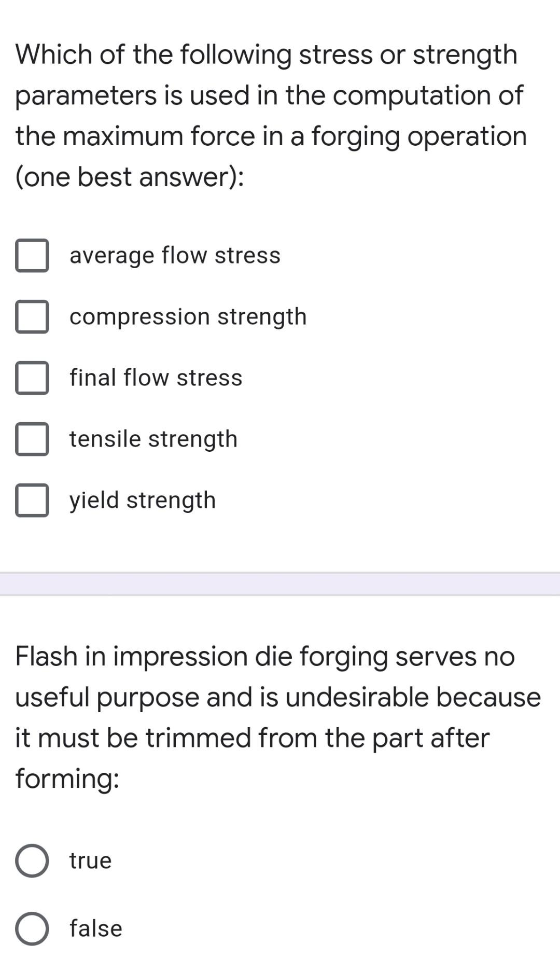Select the first true/false option

click(32, 859)
